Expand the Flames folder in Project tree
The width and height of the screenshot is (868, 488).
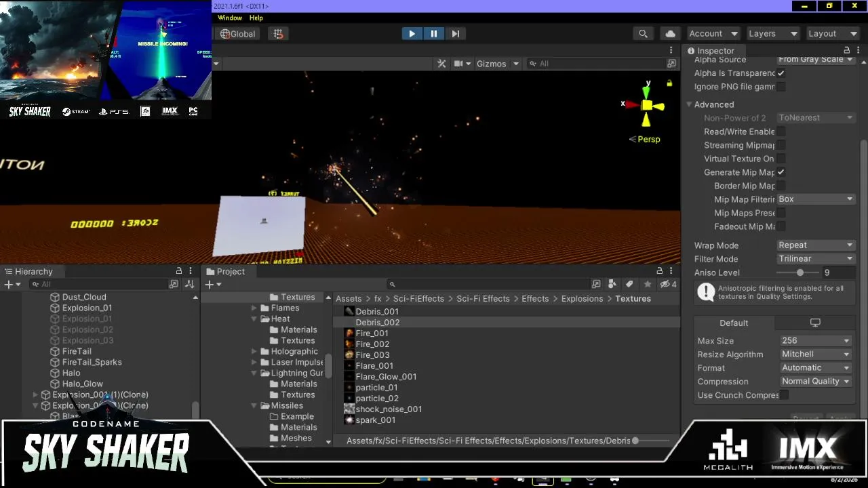[254, 308]
